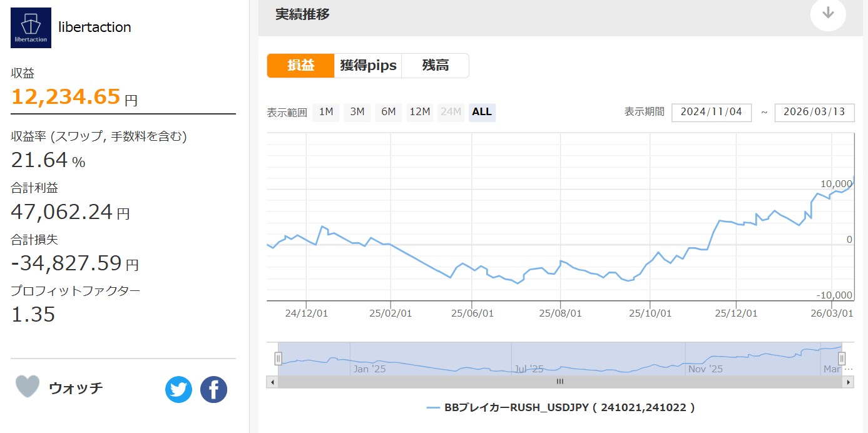Viewport: 868px width, 433px height.
Task: Toggle the BBブレイカーRUSH_USDJPY legend series
Action: click(560, 407)
